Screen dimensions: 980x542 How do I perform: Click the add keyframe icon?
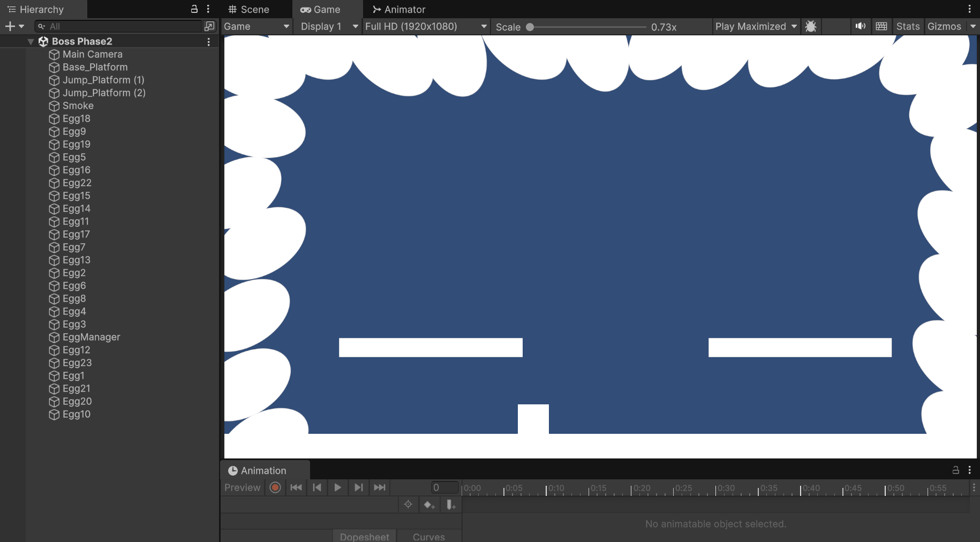(x=429, y=505)
